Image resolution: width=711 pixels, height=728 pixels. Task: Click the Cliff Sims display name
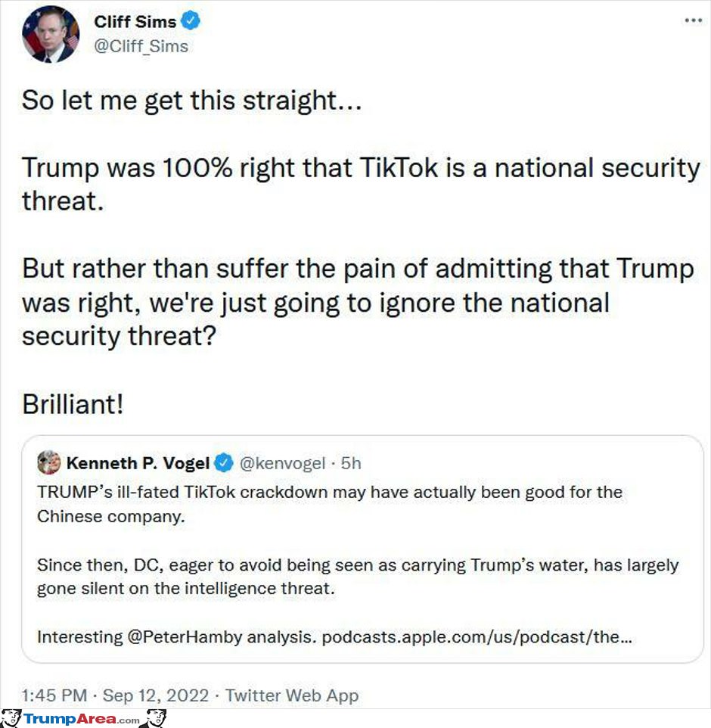click(x=135, y=21)
